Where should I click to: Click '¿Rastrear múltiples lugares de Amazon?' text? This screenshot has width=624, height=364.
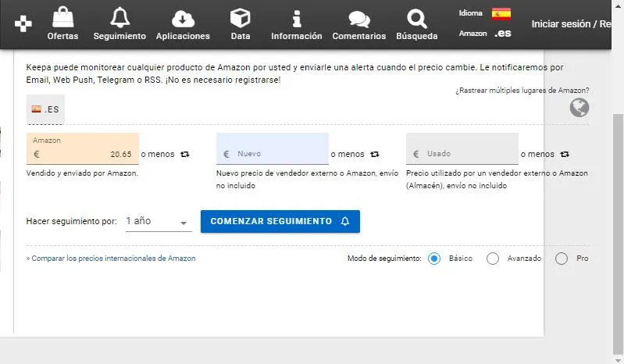[x=522, y=91]
